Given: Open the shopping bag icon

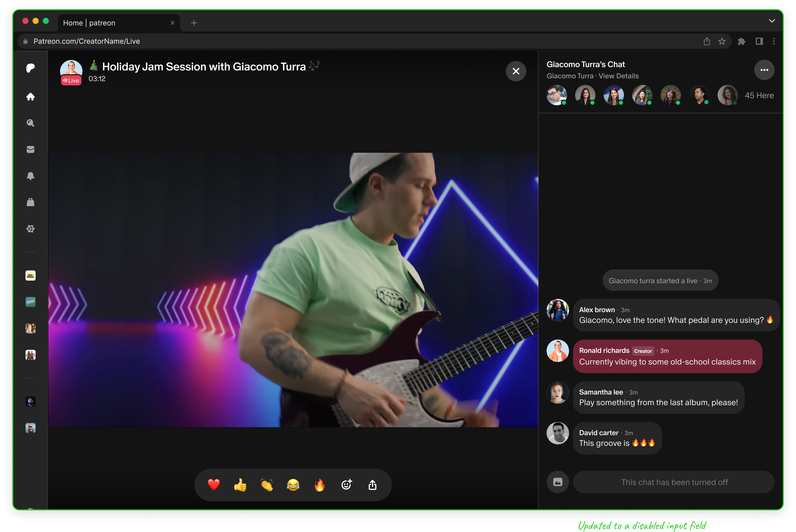Looking at the screenshot, I should [x=31, y=202].
